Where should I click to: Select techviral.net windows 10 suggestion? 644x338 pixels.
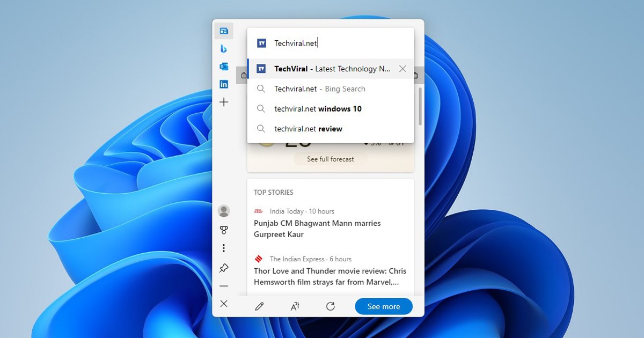click(x=331, y=108)
